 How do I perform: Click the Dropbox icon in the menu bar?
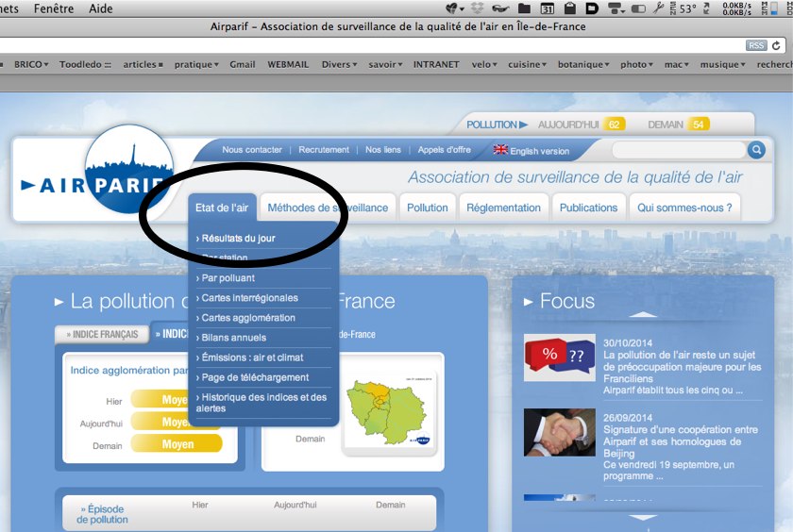click(477, 8)
